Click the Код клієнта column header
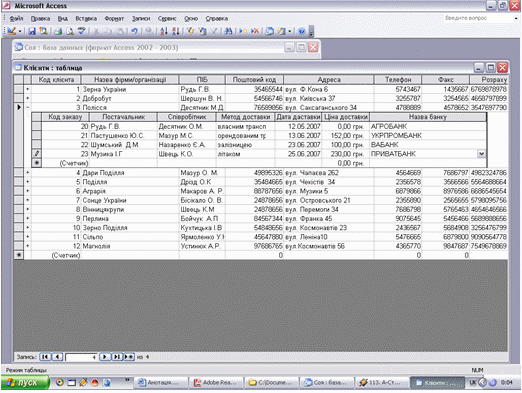This screenshot has height=393, width=522. pos(56,80)
